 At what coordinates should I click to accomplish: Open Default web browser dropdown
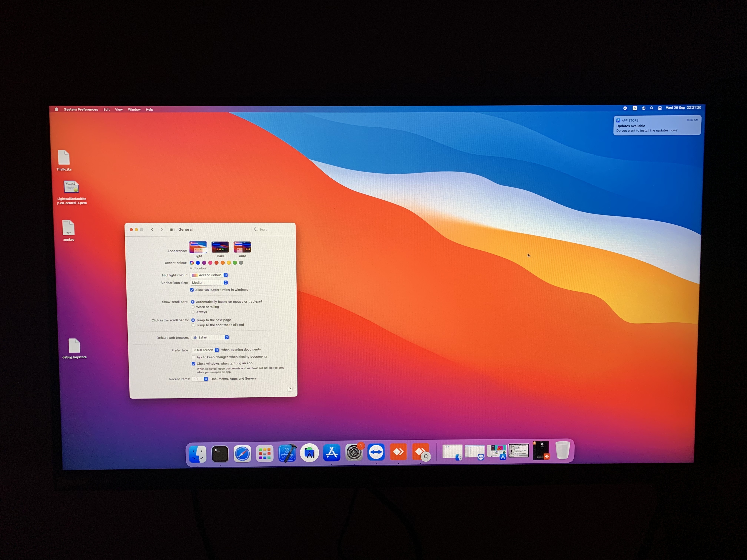click(210, 337)
